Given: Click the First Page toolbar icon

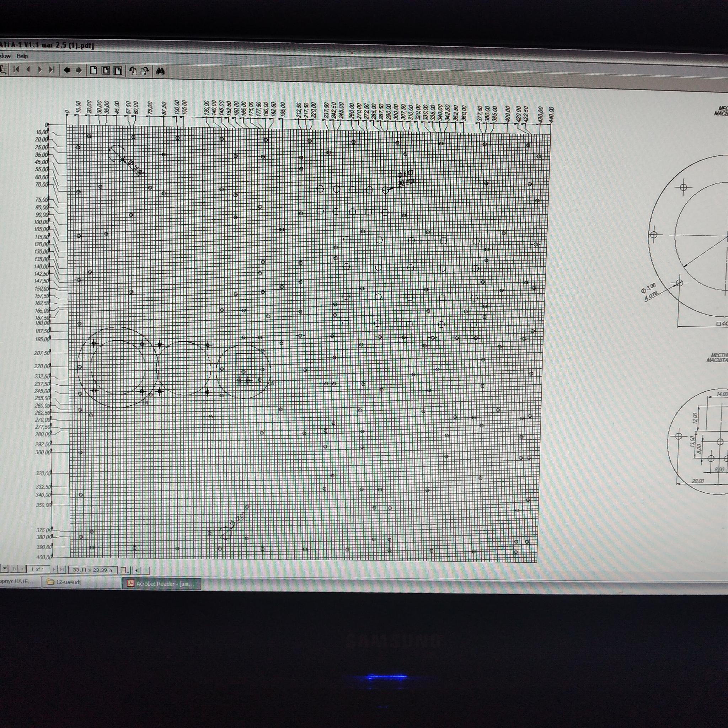Looking at the screenshot, I should (x=16, y=69).
